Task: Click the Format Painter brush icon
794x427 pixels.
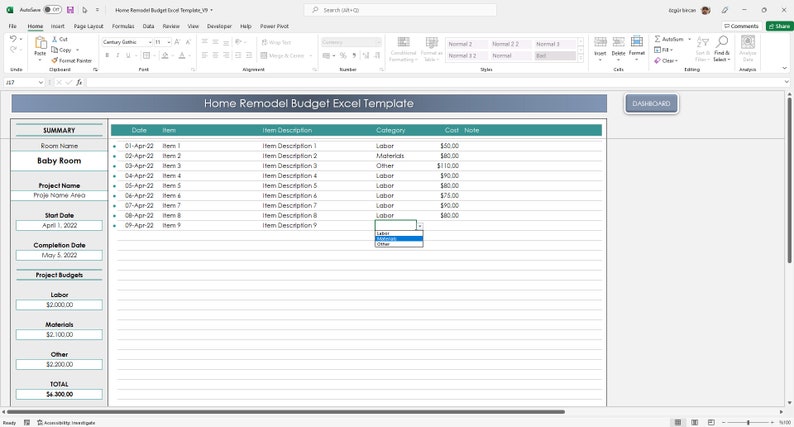Action: tap(55, 60)
